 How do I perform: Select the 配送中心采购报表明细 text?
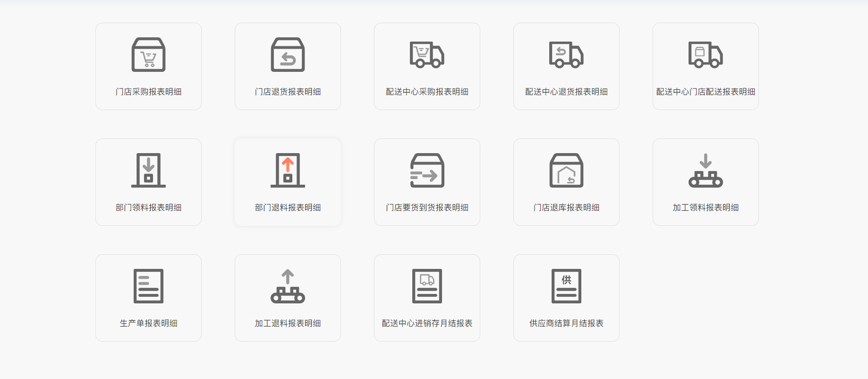pos(427,92)
